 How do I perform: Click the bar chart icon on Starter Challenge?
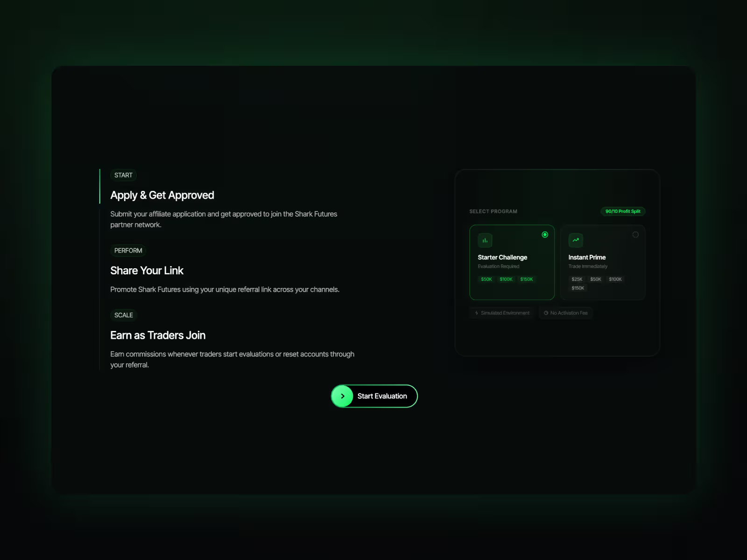coord(485,240)
